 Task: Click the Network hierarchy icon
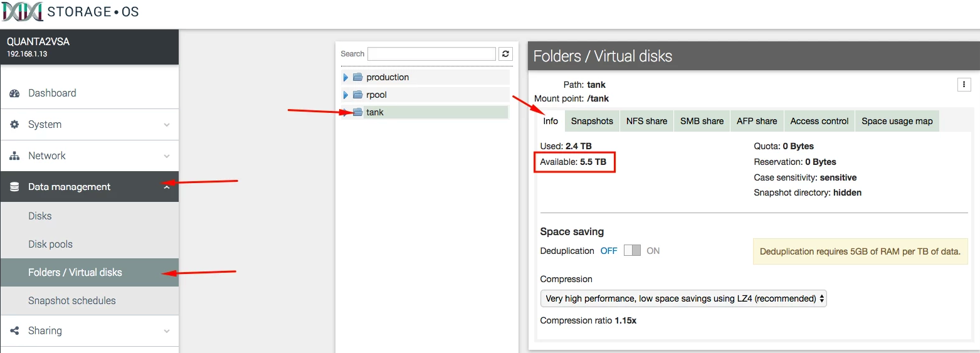point(14,155)
